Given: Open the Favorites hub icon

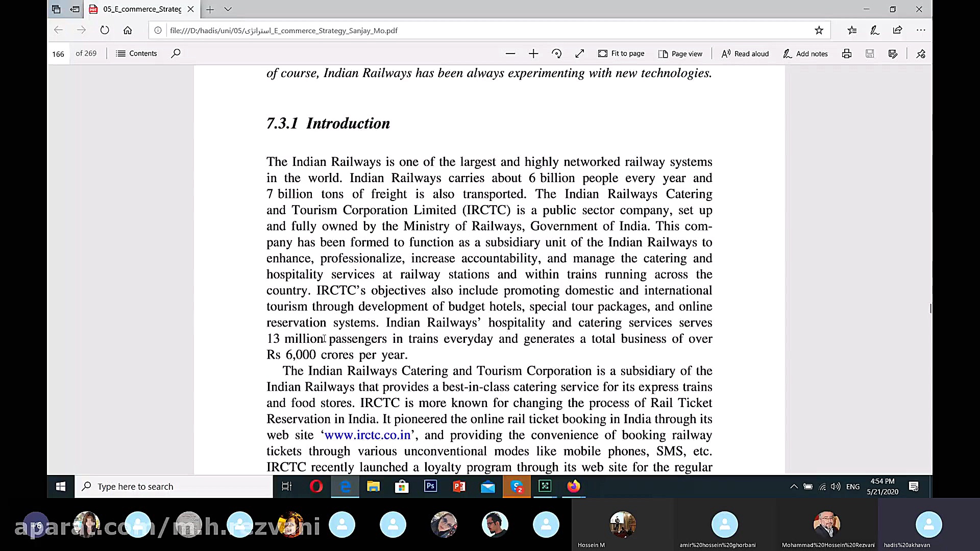Looking at the screenshot, I should click(852, 30).
